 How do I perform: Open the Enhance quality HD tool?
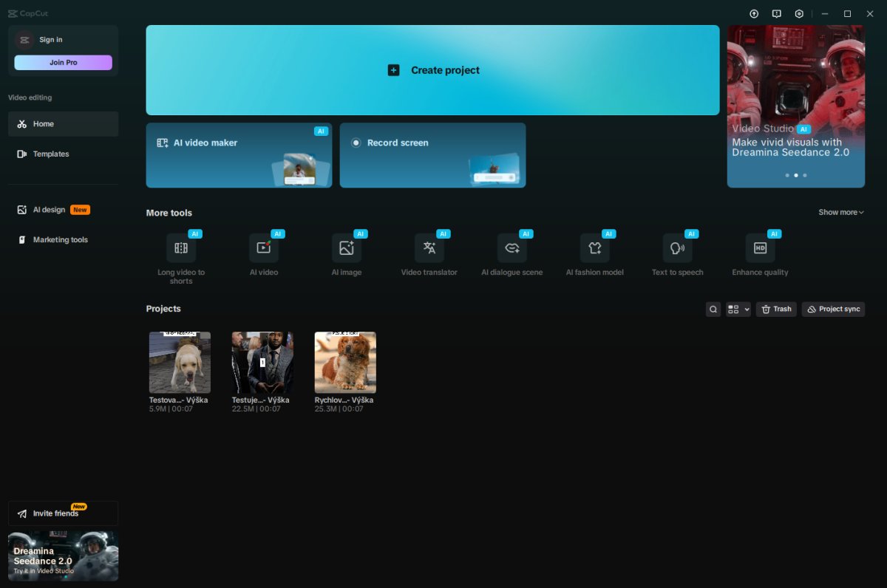tap(761, 248)
